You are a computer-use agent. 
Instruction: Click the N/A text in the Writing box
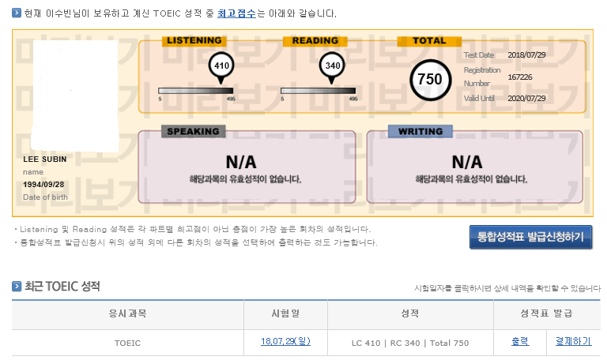click(x=467, y=162)
